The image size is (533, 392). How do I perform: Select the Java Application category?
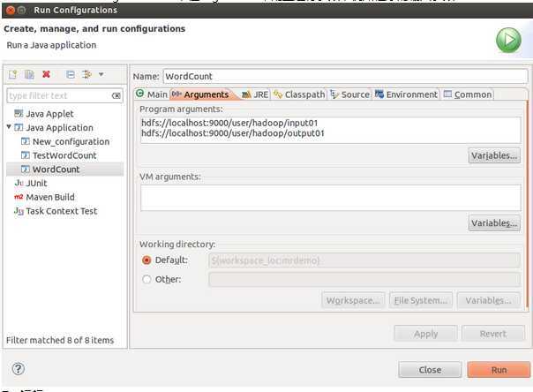point(59,127)
